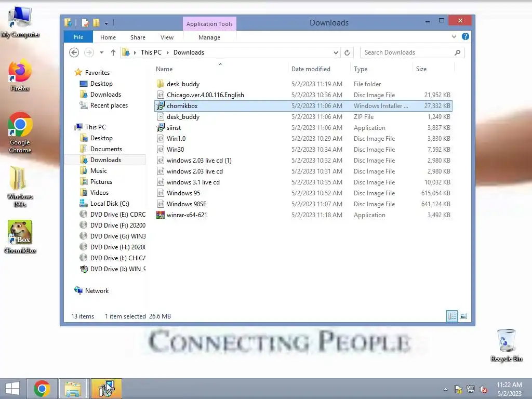Open the Manage ribbon tab
This screenshot has width=532, height=399.
pyautogui.click(x=209, y=37)
